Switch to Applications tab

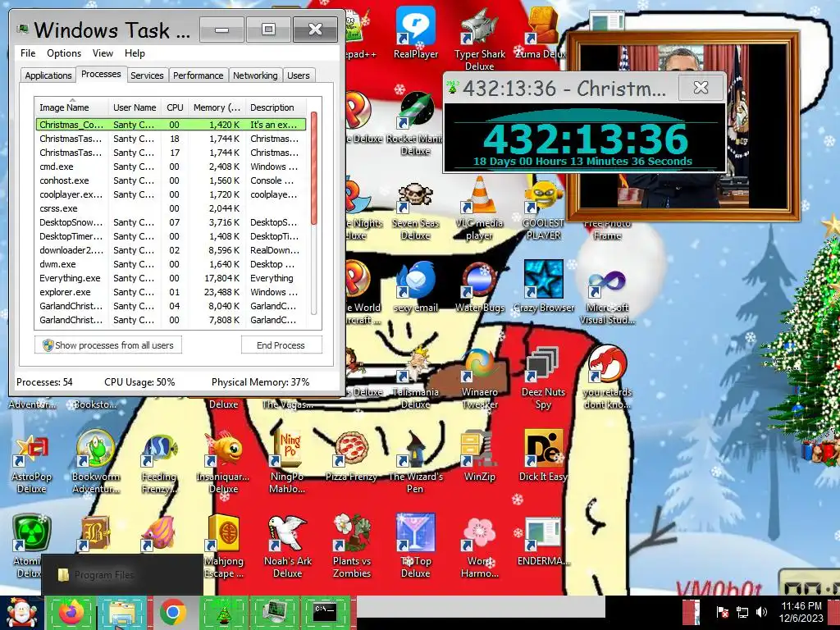[48, 75]
